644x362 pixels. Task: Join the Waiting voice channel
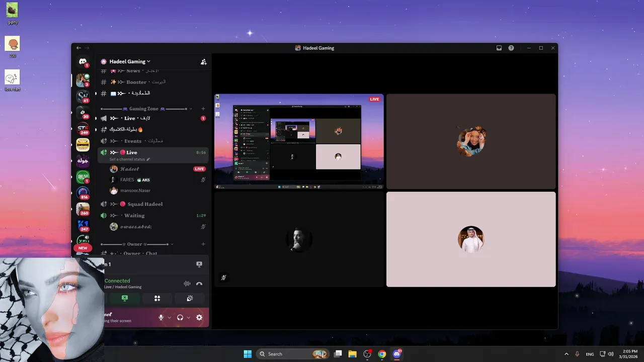(153, 215)
